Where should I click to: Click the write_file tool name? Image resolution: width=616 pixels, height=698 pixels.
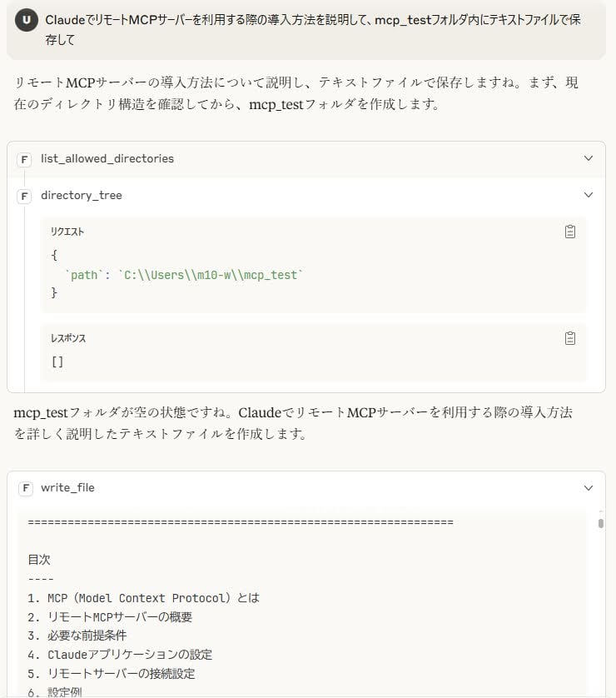pos(67,487)
